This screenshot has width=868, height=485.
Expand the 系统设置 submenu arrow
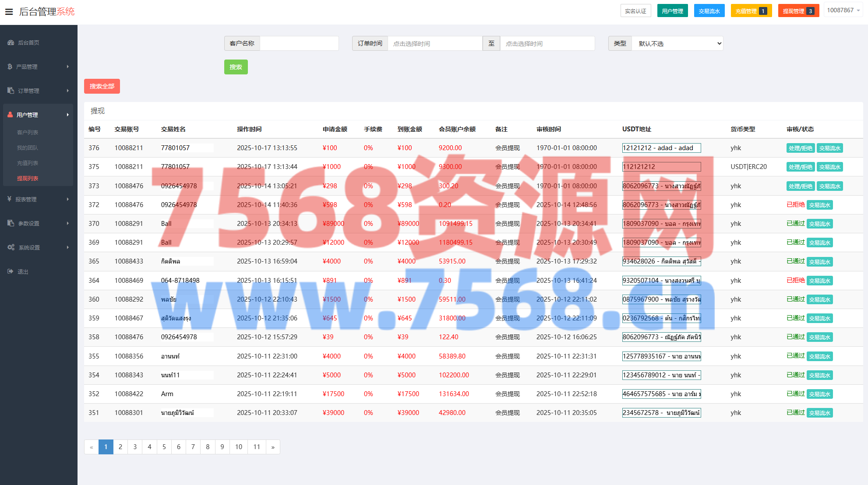68,247
